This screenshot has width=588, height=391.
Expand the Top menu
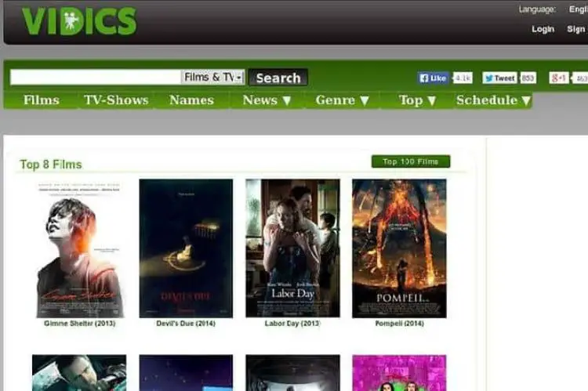pos(417,100)
